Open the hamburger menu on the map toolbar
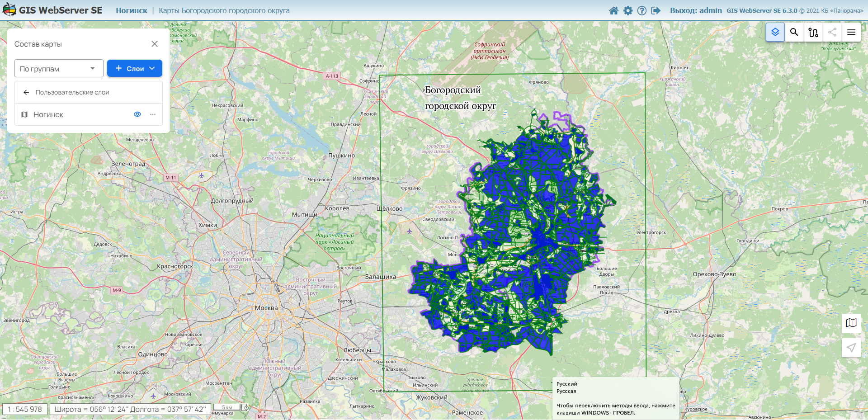 851,32
